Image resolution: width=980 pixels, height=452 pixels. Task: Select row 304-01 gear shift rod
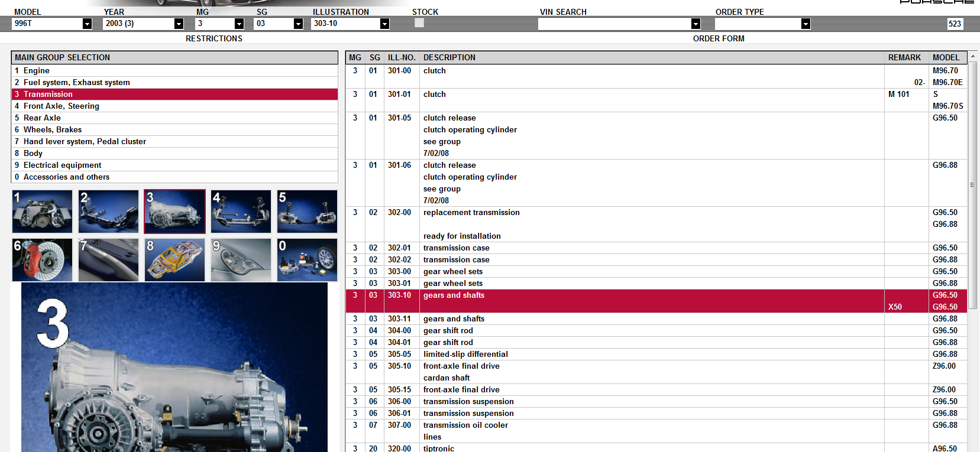pos(656,343)
